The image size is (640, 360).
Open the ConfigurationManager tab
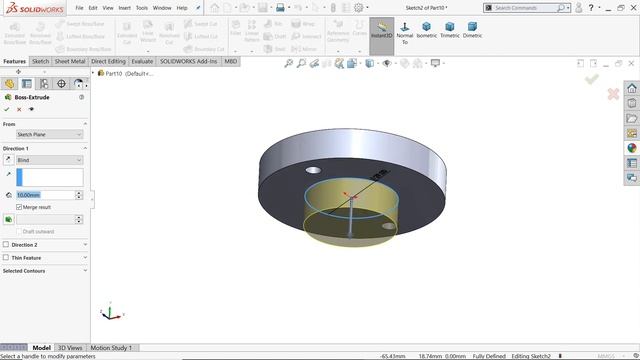[44, 84]
